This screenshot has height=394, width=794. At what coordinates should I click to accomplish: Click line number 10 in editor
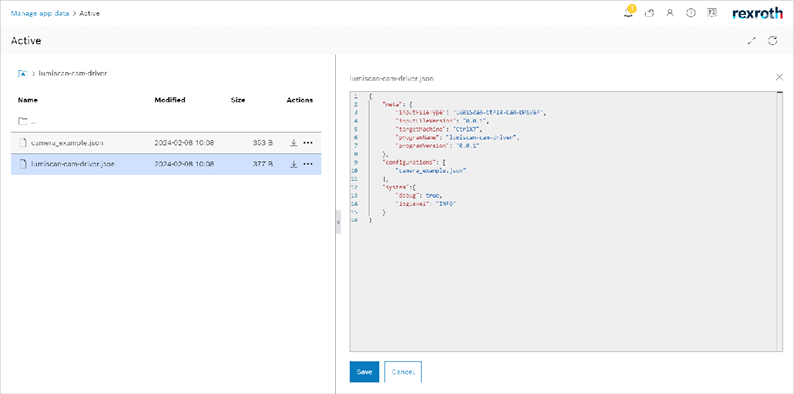(355, 171)
